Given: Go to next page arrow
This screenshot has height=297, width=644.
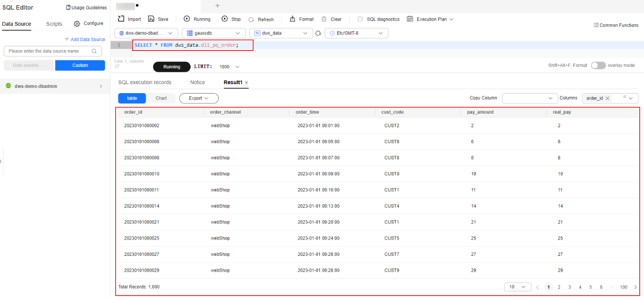Looking at the screenshot, I should (636, 287).
